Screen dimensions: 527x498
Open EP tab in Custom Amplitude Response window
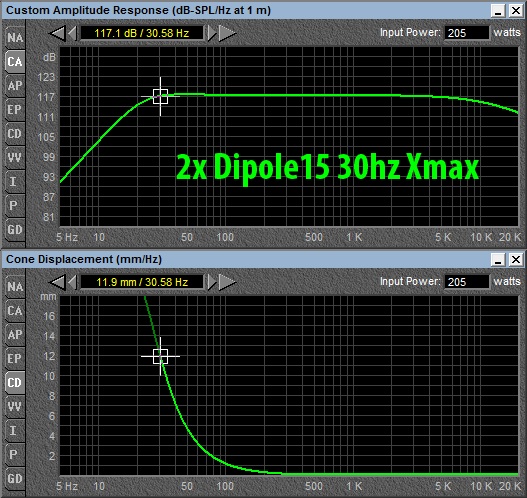tap(15, 110)
